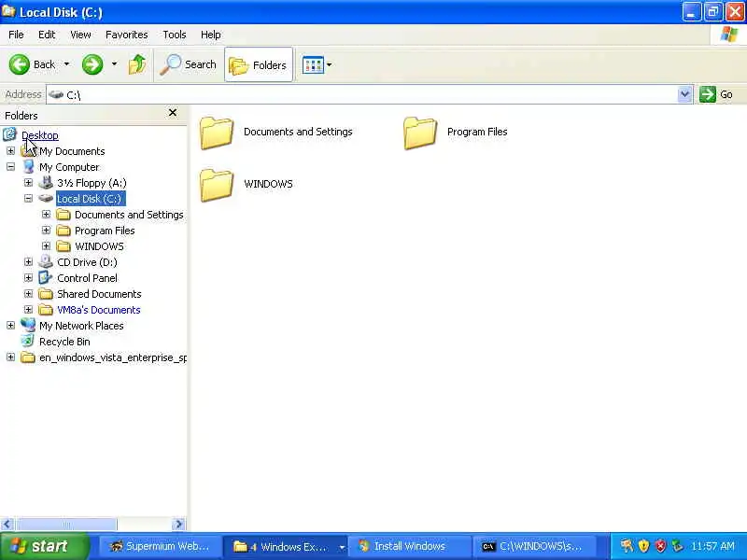747x560 pixels.
Task: Expand CD Drive (D:) node
Action: click(x=28, y=262)
